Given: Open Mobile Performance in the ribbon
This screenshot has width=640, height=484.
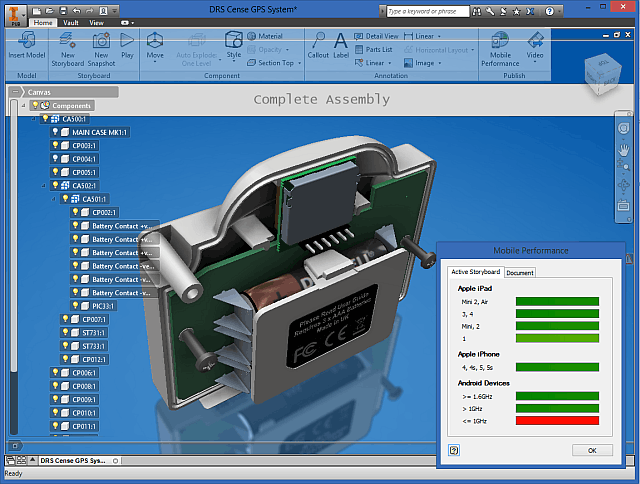Looking at the screenshot, I should [x=500, y=49].
